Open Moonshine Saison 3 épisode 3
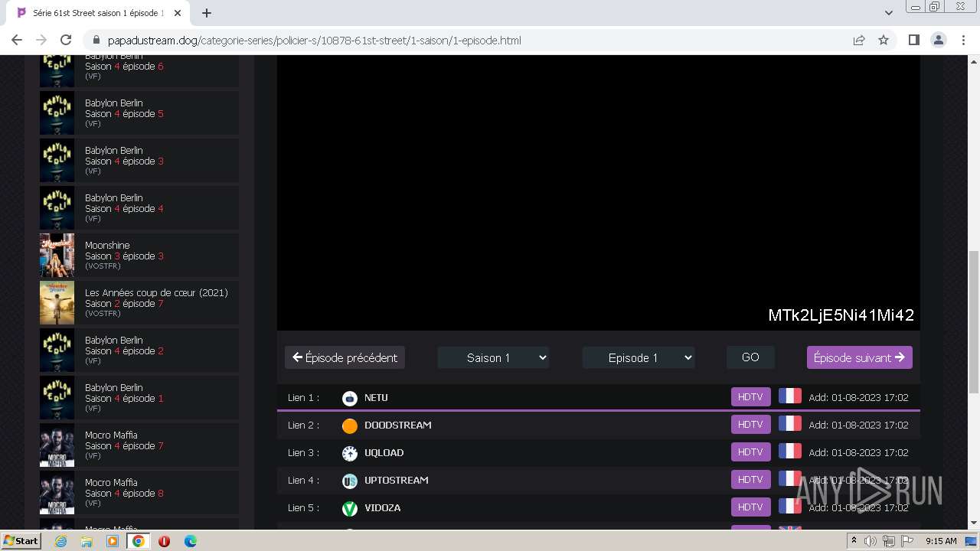 pos(139,255)
